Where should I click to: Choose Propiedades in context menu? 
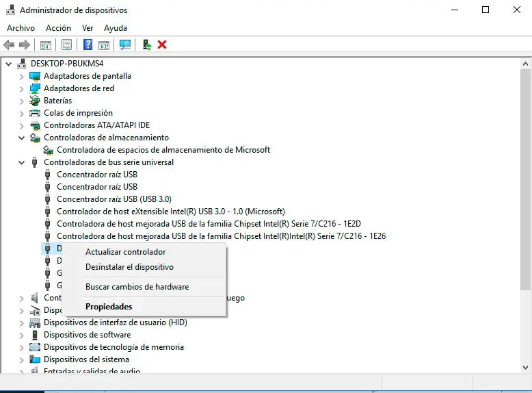point(144,307)
